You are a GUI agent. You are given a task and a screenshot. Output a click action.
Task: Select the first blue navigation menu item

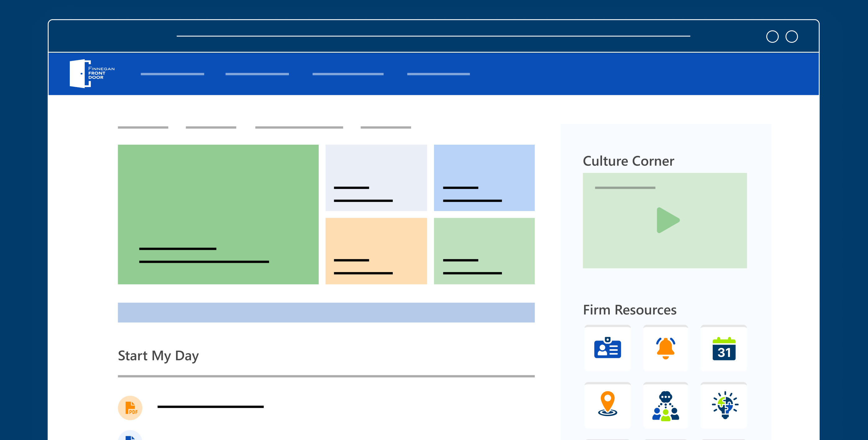click(x=172, y=74)
